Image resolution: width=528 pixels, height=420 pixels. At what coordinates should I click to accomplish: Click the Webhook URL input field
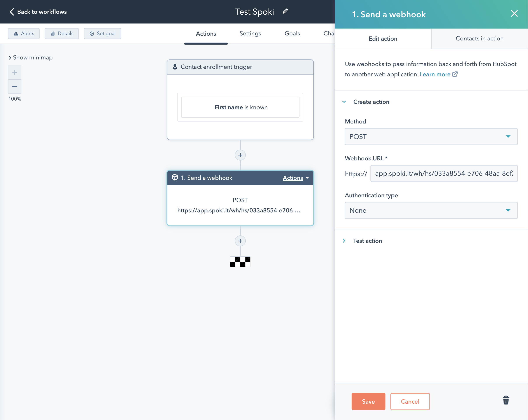tap(444, 173)
